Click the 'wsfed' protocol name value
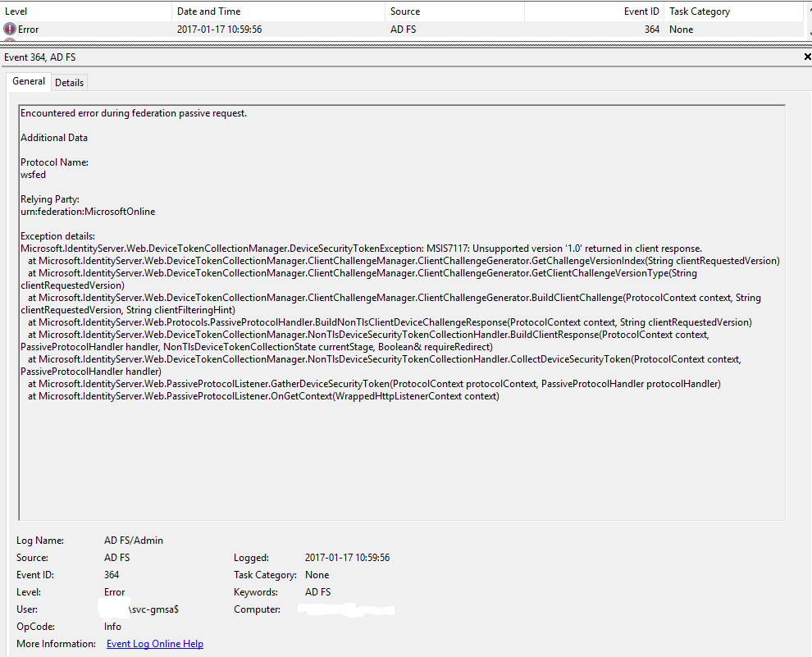Image resolution: width=812 pixels, height=657 pixels. coord(33,175)
